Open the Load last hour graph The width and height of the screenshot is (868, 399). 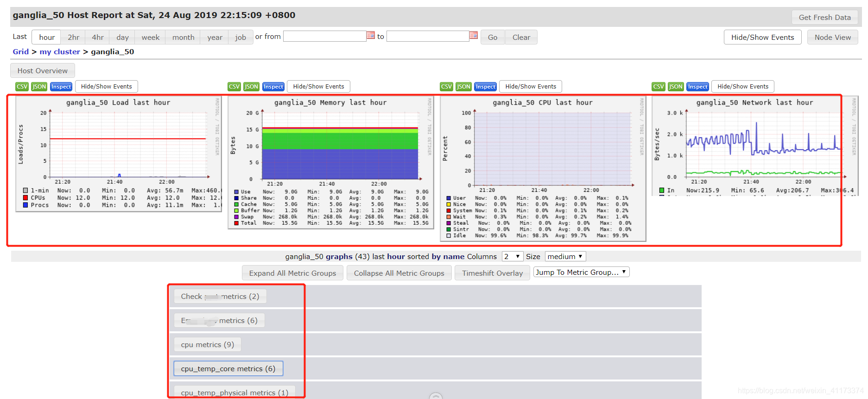(119, 154)
